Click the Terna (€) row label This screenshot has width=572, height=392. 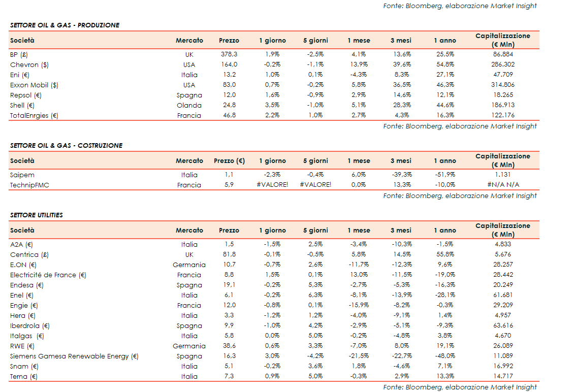click(x=24, y=376)
